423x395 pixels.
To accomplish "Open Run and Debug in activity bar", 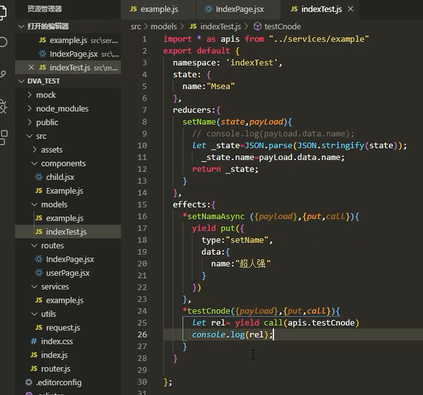I will (x=3, y=106).
